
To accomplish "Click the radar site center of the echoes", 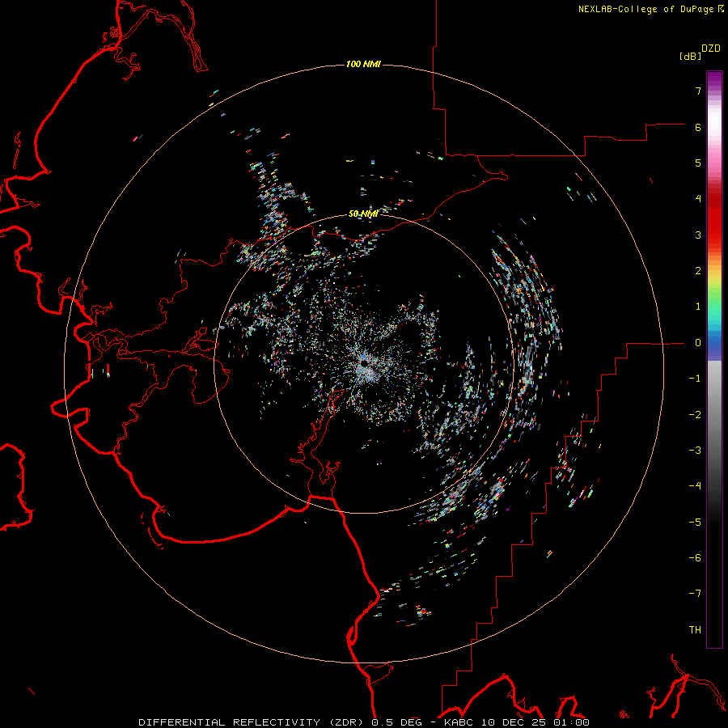I will pyautogui.click(x=363, y=362).
